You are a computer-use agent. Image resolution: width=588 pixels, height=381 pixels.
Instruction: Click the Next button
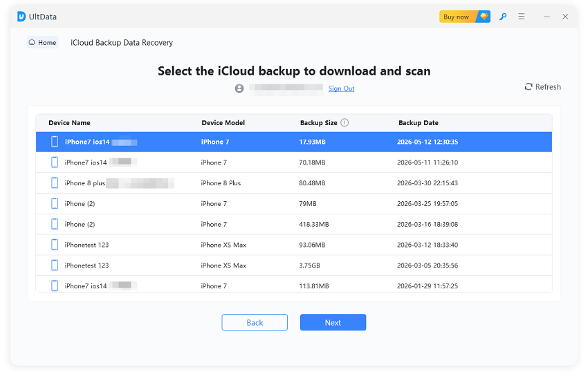[x=333, y=322]
